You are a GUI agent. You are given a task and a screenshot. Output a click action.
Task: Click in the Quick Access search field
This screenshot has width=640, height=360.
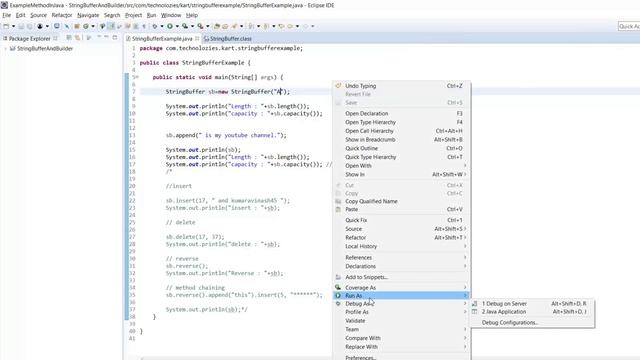click(x=629, y=26)
